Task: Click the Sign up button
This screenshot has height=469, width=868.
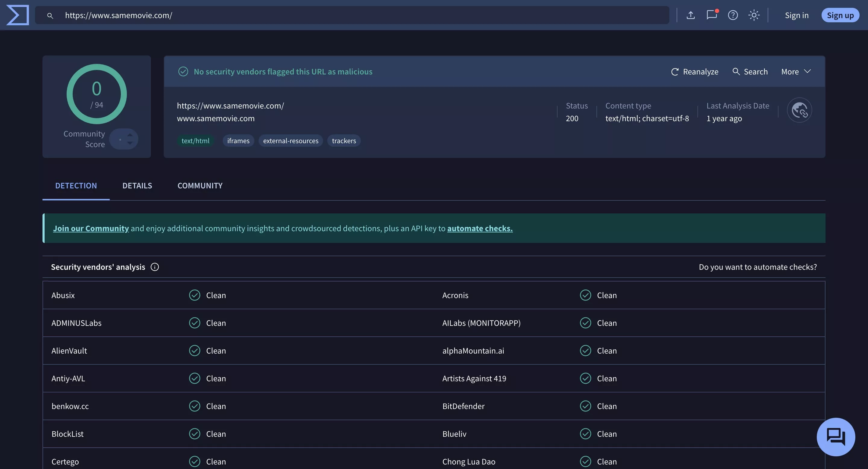Action: 840,15
